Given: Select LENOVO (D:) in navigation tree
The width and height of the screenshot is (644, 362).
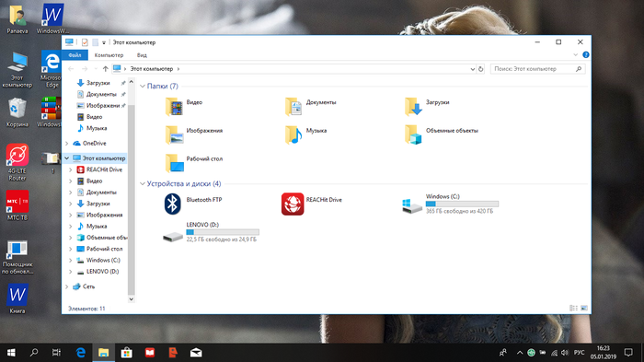Looking at the screenshot, I should [102, 272].
